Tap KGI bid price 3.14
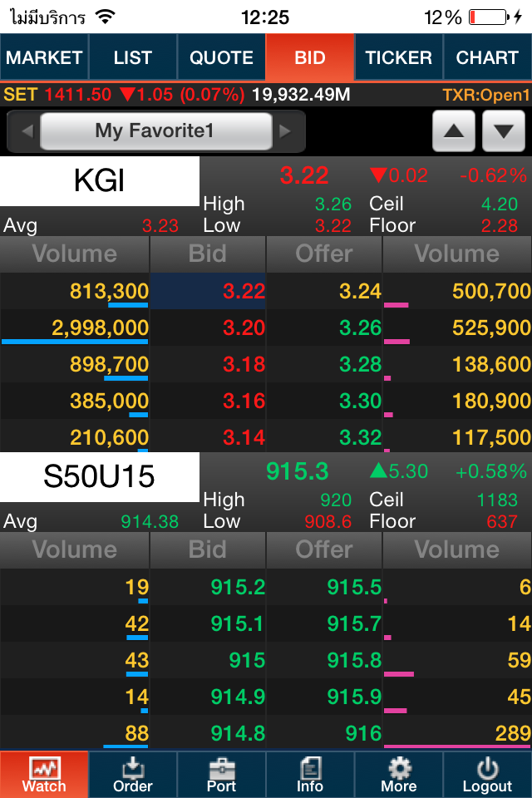532x798 pixels. pos(244,437)
